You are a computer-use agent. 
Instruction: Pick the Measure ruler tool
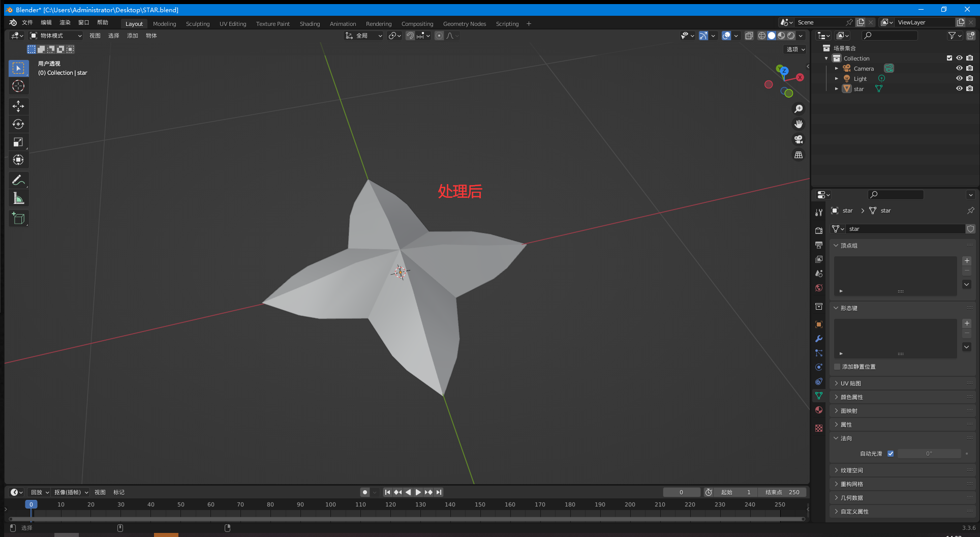click(18, 198)
